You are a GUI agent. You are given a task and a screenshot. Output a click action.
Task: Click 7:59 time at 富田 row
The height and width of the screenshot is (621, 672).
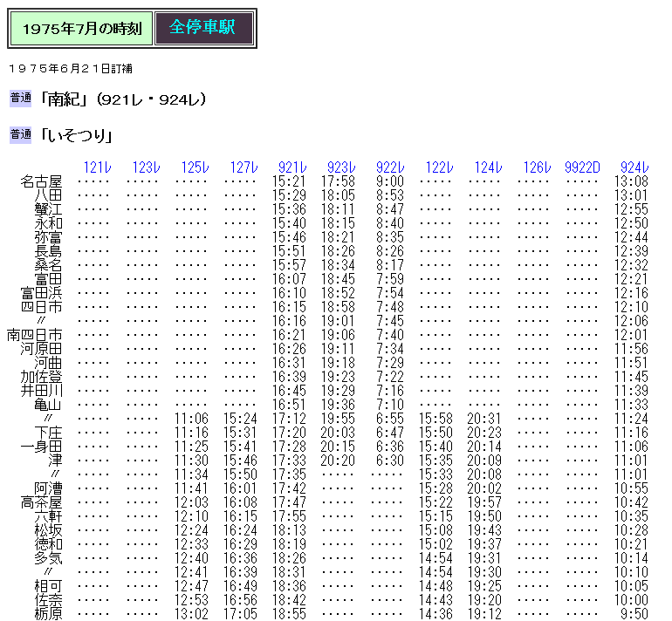pos(390,279)
